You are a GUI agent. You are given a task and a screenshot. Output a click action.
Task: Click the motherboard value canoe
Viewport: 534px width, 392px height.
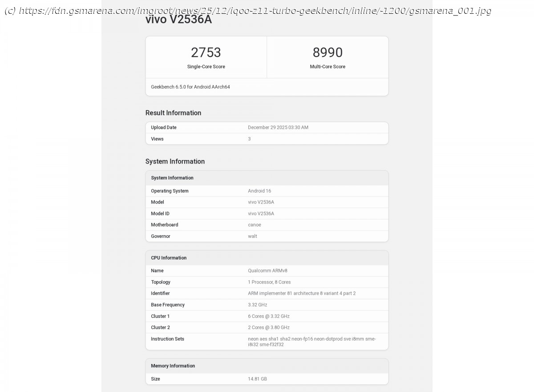click(255, 225)
